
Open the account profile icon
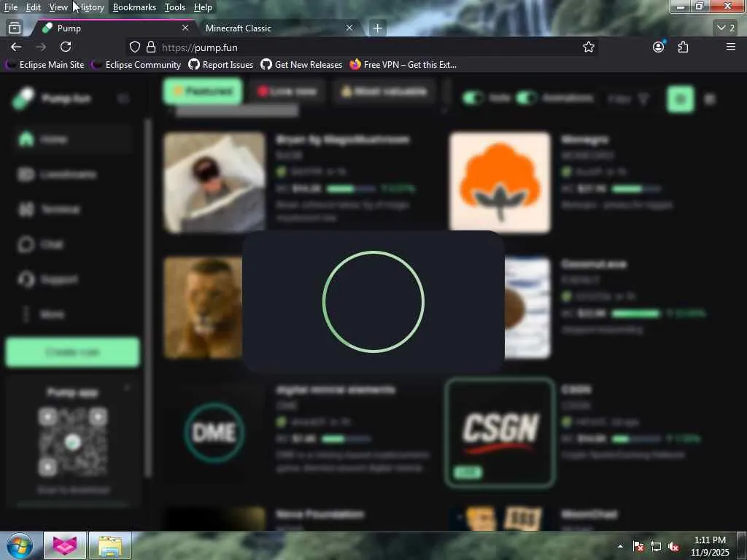tap(659, 47)
